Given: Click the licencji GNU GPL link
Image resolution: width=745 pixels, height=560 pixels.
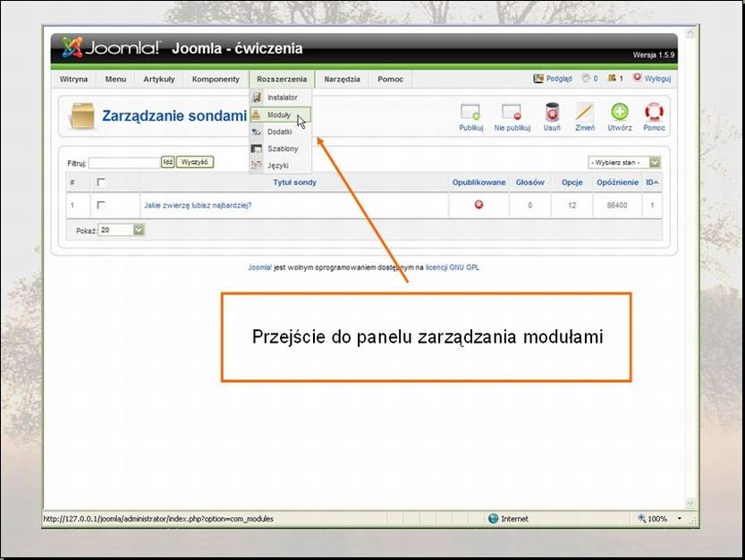Looking at the screenshot, I should pos(453,267).
